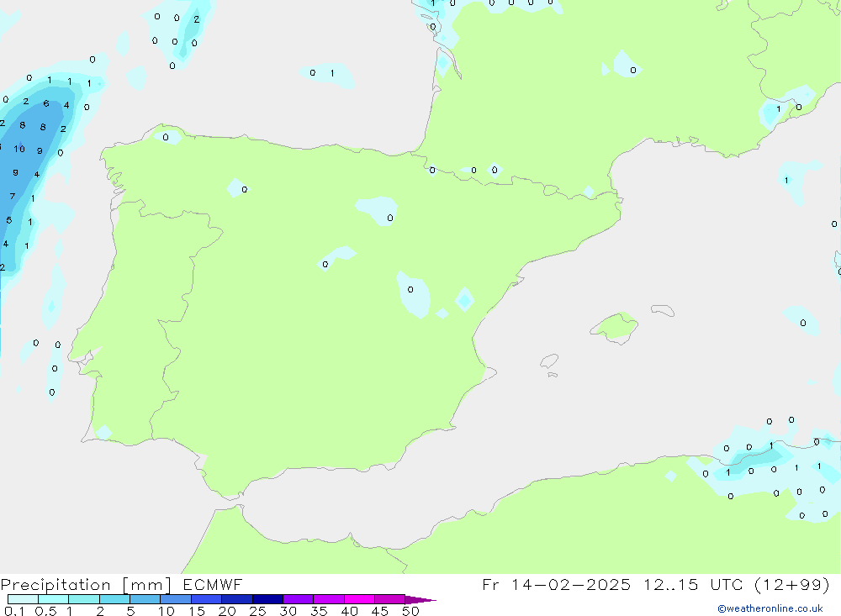Image resolution: width=841 pixels, height=616 pixels.
Task: Click the '10' mm value on the map
Action: pyautogui.click(x=19, y=149)
